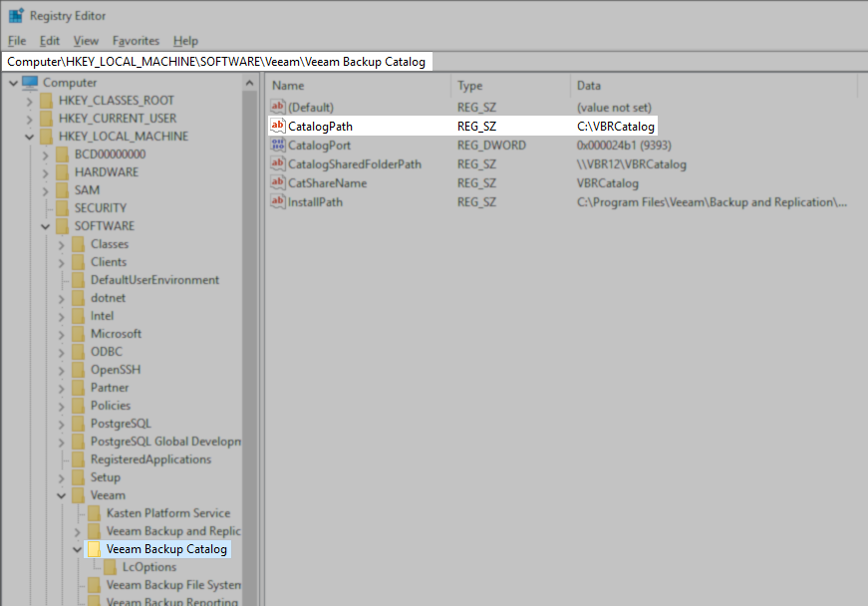Expand the SAM key chevron

click(46, 191)
